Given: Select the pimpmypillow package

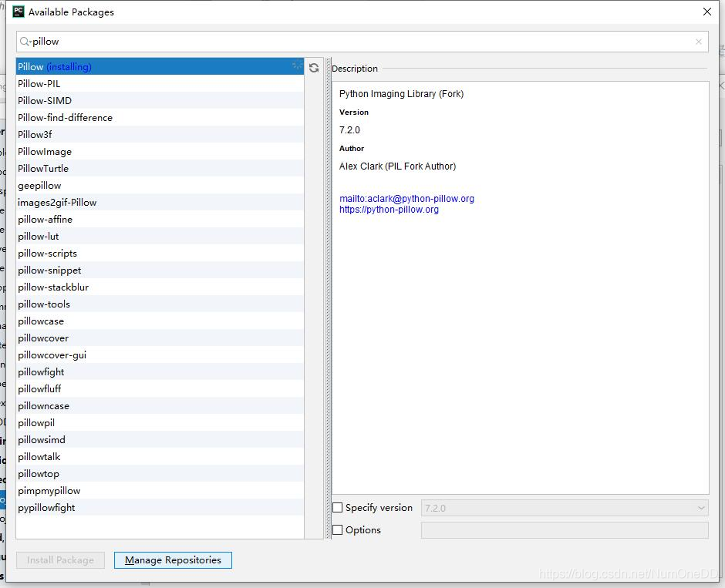Looking at the screenshot, I should [x=160, y=491].
